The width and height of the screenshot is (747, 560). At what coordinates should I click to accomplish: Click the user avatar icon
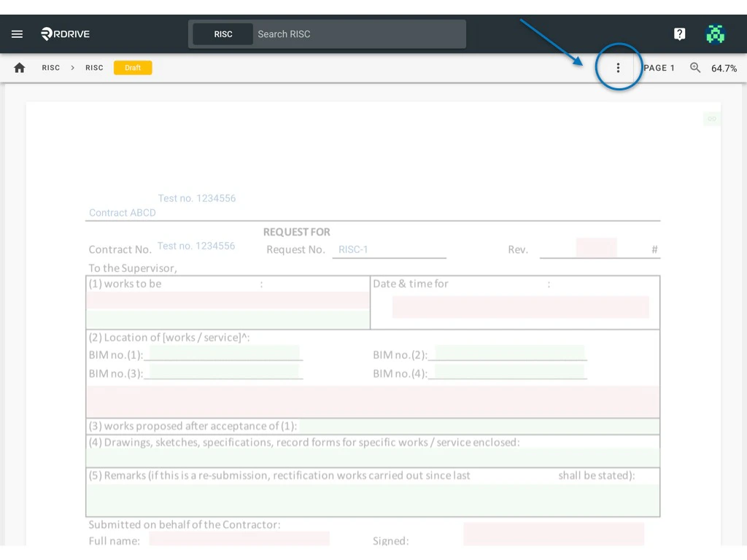tap(716, 34)
